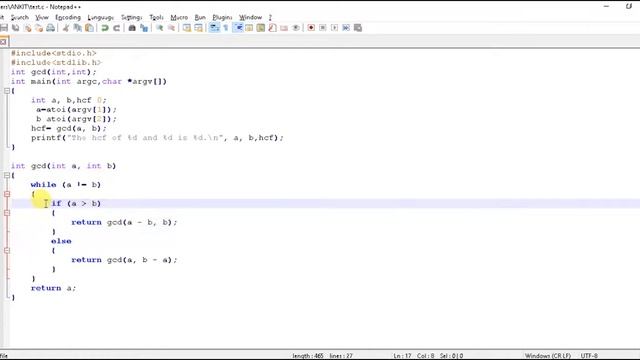
Task: Open the Settings menu
Action: [x=131, y=17]
